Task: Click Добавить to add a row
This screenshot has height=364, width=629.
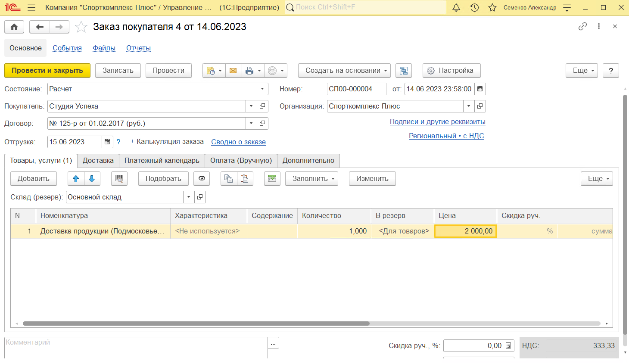Action: click(x=34, y=179)
